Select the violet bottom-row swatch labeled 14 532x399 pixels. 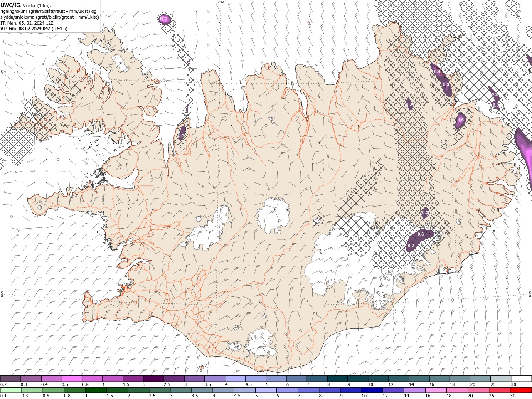[414, 390]
